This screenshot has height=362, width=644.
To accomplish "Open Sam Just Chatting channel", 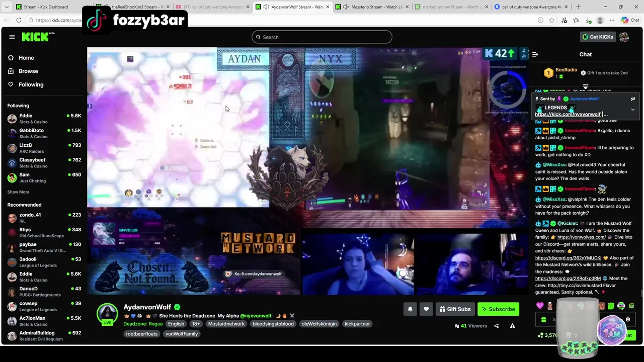I will click(x=44, y=177).
